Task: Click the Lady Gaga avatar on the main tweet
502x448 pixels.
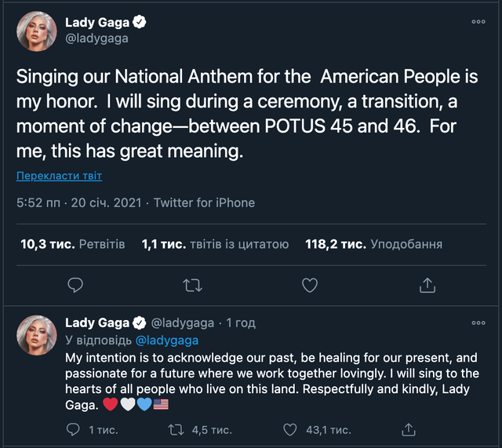Action: [36, 30]
